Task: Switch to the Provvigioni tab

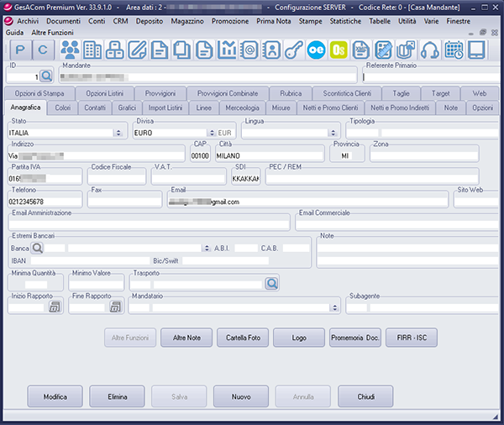Action: coord(160,93)
